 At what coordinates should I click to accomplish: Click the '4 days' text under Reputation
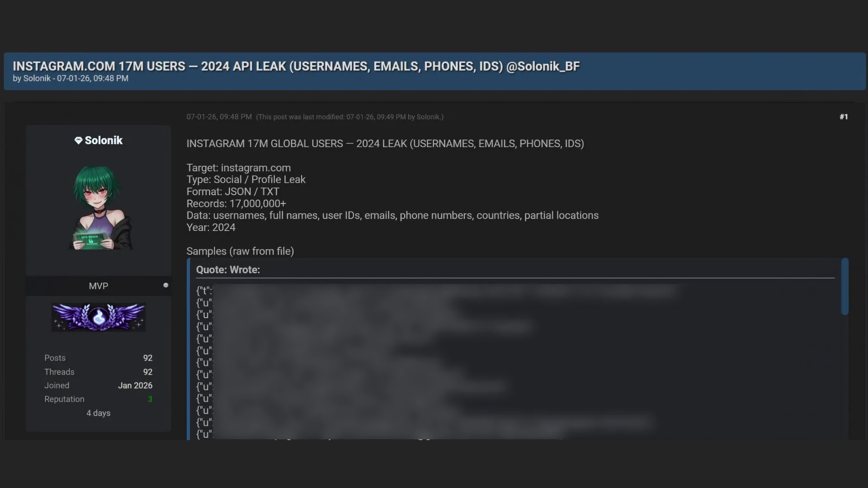(x=98, y=413)
